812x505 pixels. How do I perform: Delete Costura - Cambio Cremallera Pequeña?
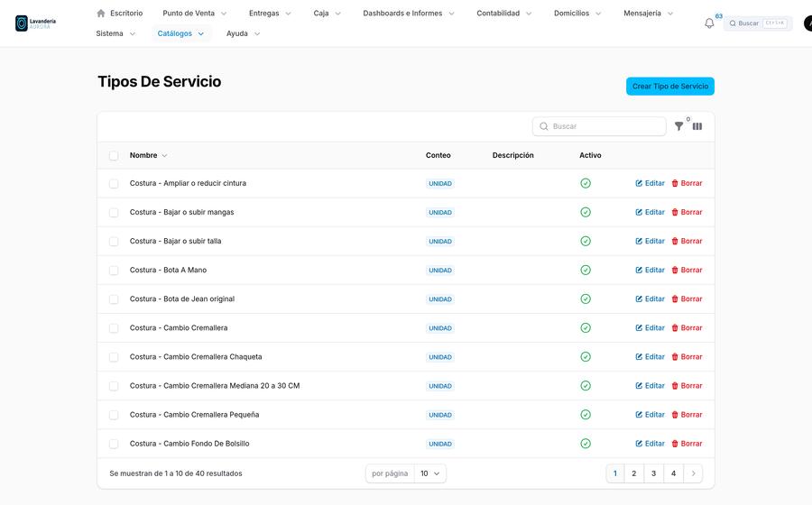687,415
